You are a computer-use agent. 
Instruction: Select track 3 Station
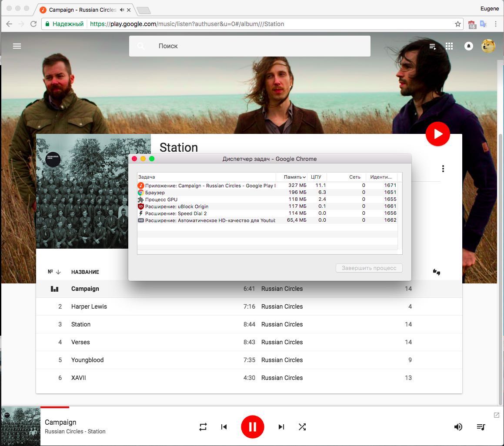(x=249, y=324)
